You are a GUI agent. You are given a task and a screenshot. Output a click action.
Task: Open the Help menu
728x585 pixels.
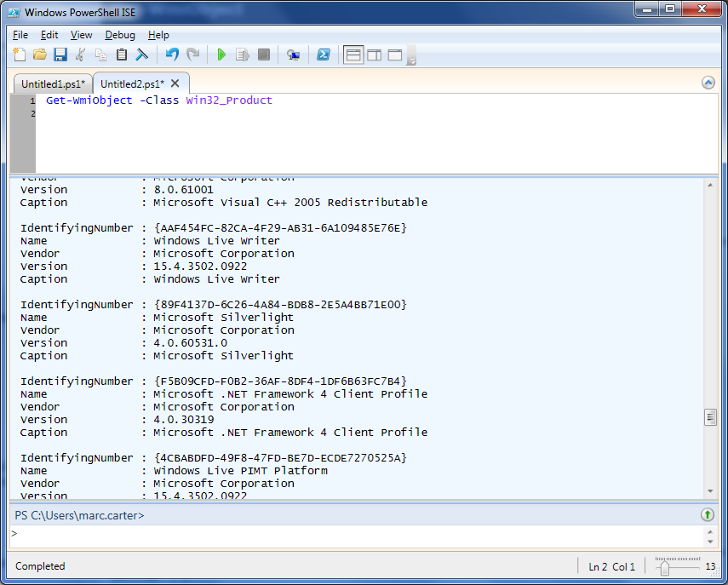pyautogui.click(x=158, y=35)
